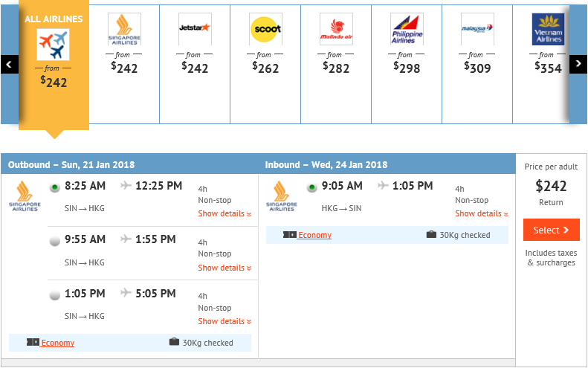Click the plane icon beside 1:55 PM
Image resolution: width=588 pixels, height=368 pixels.
pos(126,239)
